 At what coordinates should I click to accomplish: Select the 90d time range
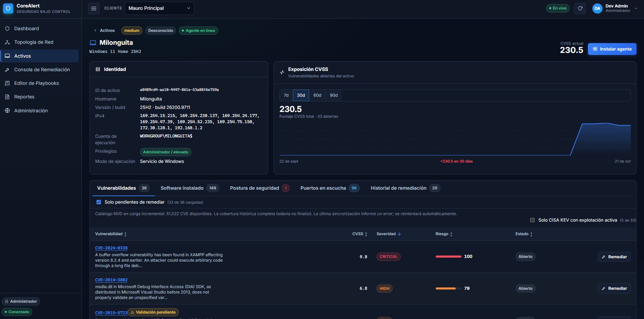pos(334,95)
